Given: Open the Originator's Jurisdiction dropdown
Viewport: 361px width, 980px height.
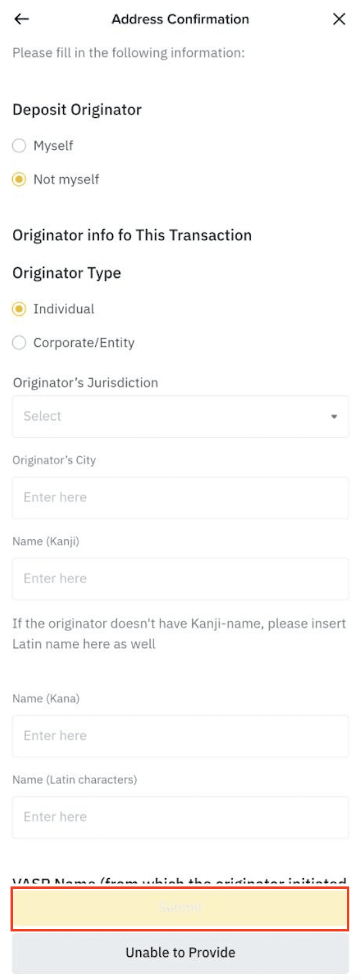Looking at the screenshot, I should tap(180, 416).
